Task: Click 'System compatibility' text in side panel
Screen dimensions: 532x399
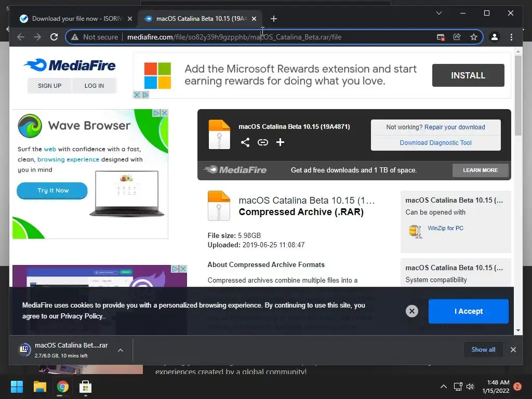Action: 436,280
